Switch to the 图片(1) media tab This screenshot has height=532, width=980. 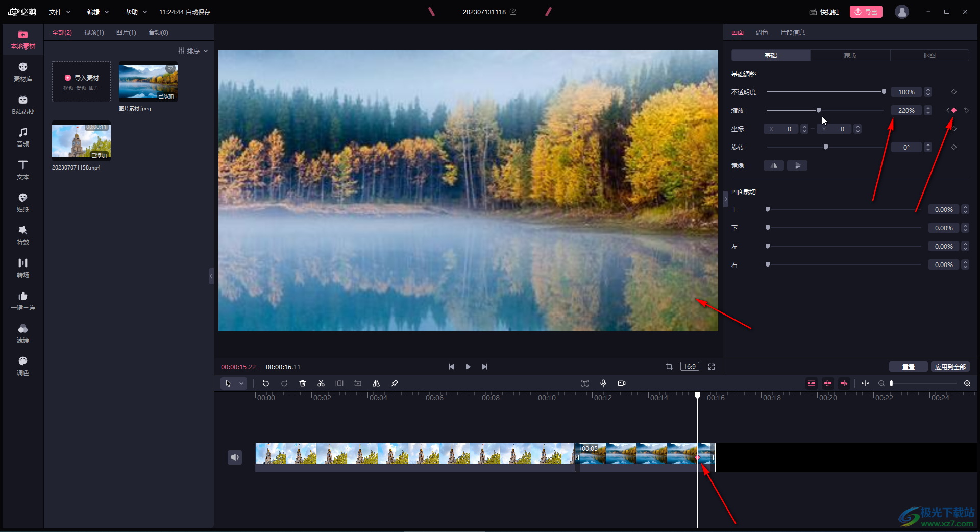point(126,32)
